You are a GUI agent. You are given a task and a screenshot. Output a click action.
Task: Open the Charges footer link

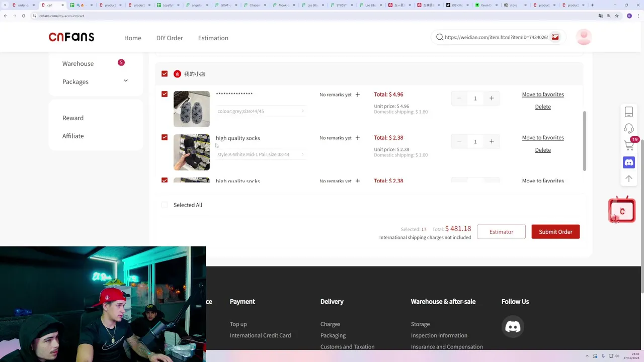[330, 324]
